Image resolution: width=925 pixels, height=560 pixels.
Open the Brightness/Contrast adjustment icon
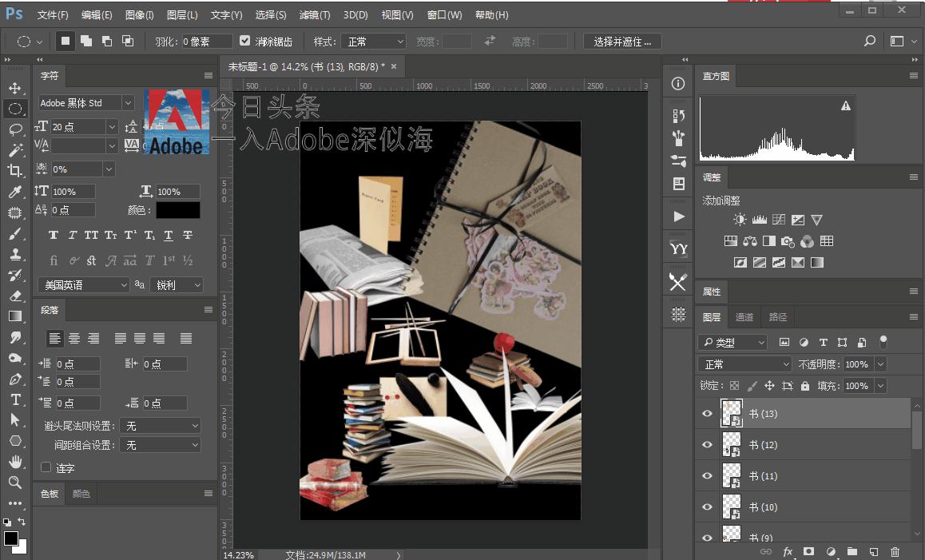(740, 219)
